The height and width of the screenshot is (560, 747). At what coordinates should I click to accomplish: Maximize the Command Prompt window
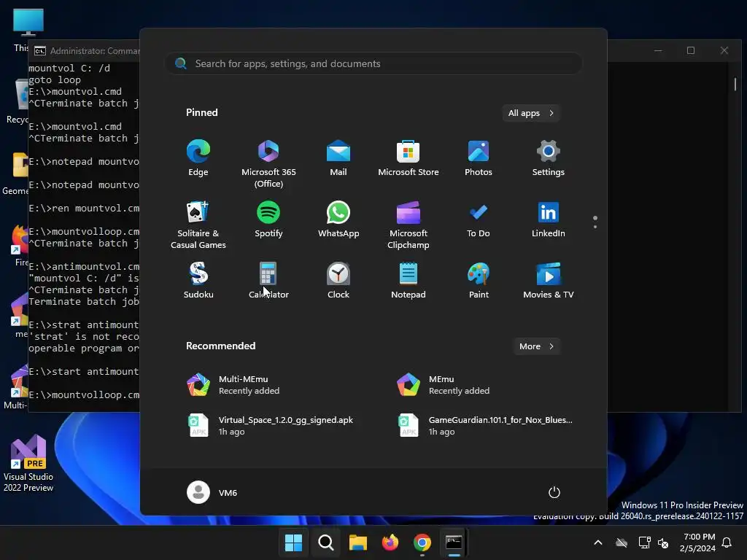[x=691, y=50]
